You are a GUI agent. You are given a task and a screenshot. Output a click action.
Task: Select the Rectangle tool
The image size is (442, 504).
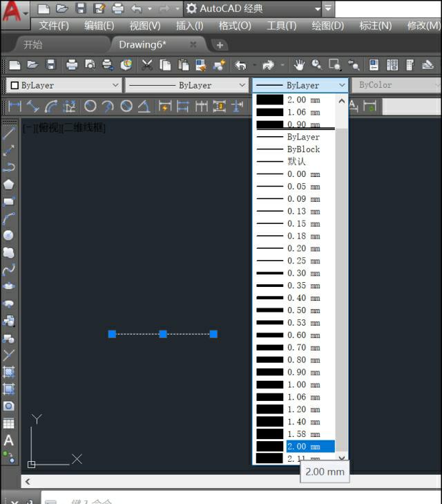click(9, 202)
